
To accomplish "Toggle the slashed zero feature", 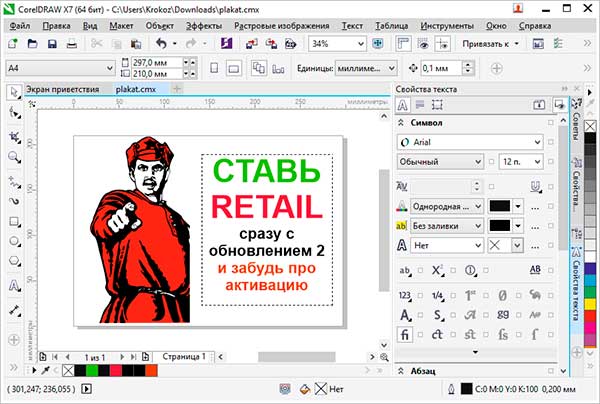I will click(503, 295).
